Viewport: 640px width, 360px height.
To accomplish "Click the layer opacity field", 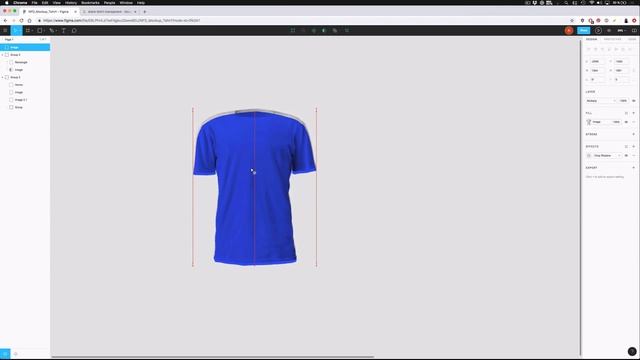I will [x=623, y=101].
